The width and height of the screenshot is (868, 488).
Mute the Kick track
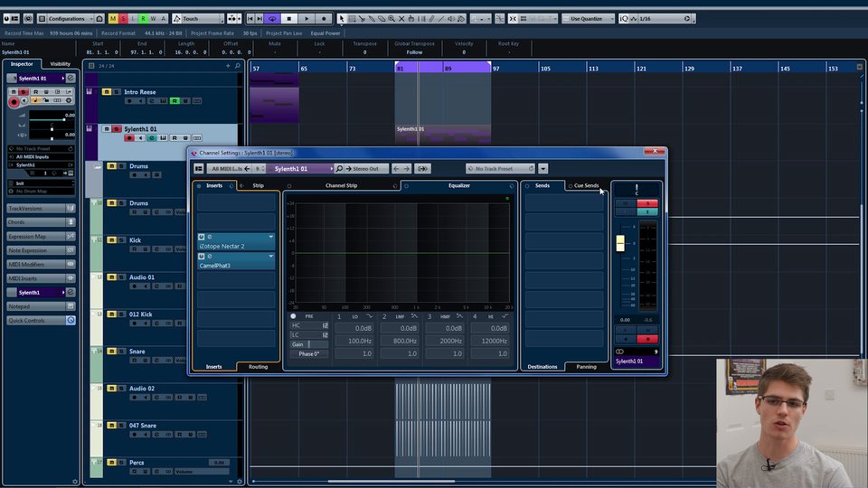(x=112, y=240)
